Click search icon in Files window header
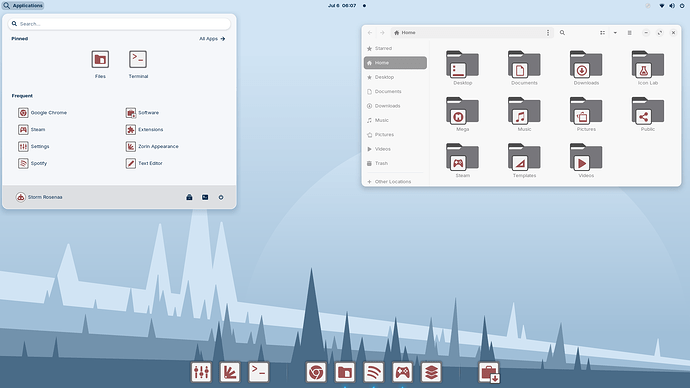690x388 pixels. (562, 33)
